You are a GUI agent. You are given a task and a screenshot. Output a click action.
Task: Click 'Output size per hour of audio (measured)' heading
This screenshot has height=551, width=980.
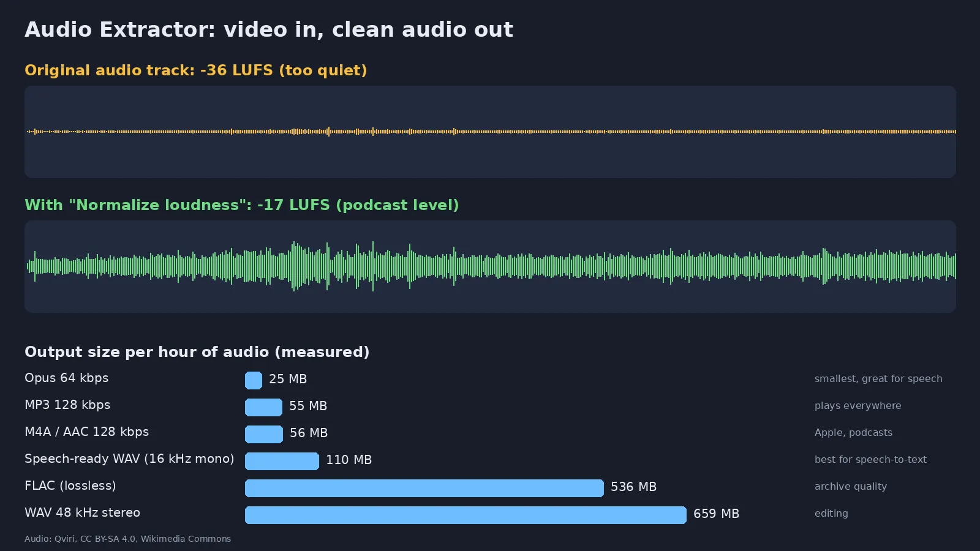pos(197,352)
